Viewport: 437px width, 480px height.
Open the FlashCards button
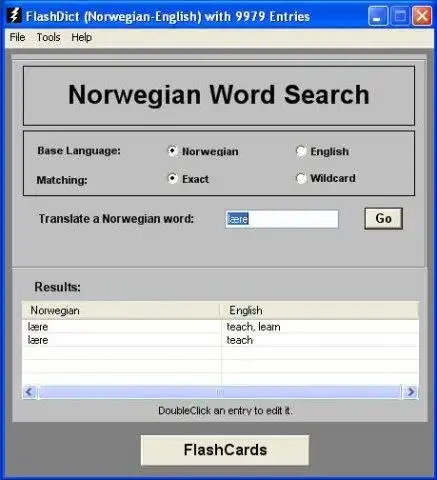click(x=225, y=450)
